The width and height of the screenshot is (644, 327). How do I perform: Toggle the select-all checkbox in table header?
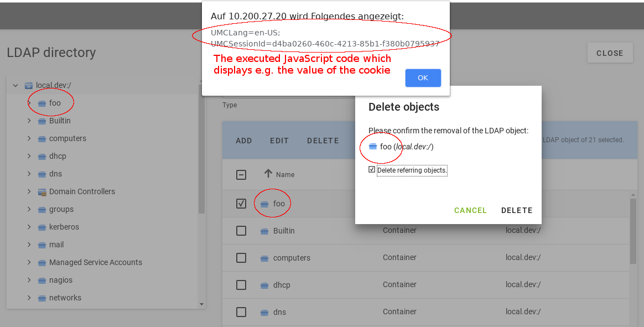[241, 175]
